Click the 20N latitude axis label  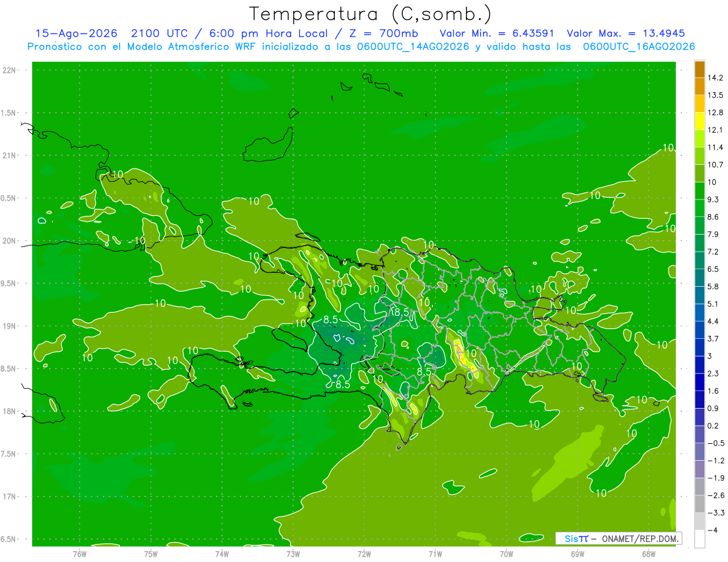(10, 241)
